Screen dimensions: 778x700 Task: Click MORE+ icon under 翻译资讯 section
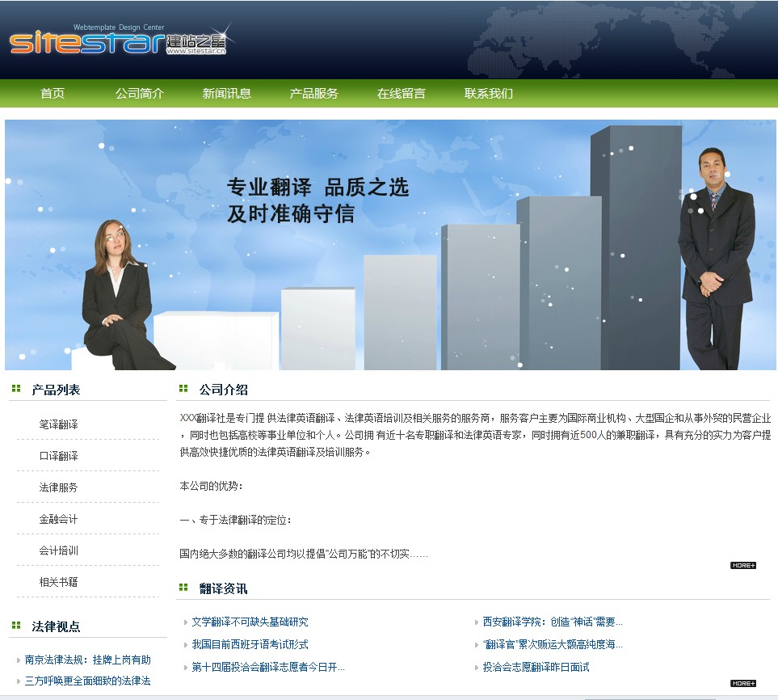click(742, 683)
